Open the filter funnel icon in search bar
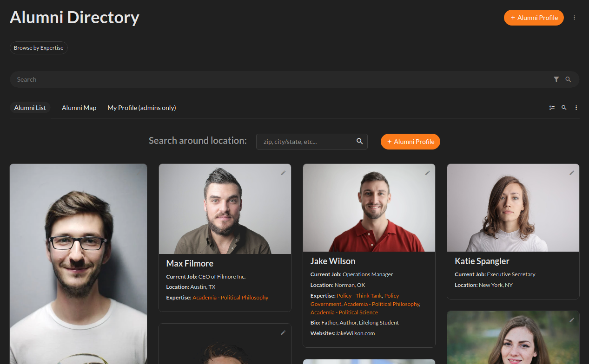This screenshot has height=364, width=589. point(556,79)
